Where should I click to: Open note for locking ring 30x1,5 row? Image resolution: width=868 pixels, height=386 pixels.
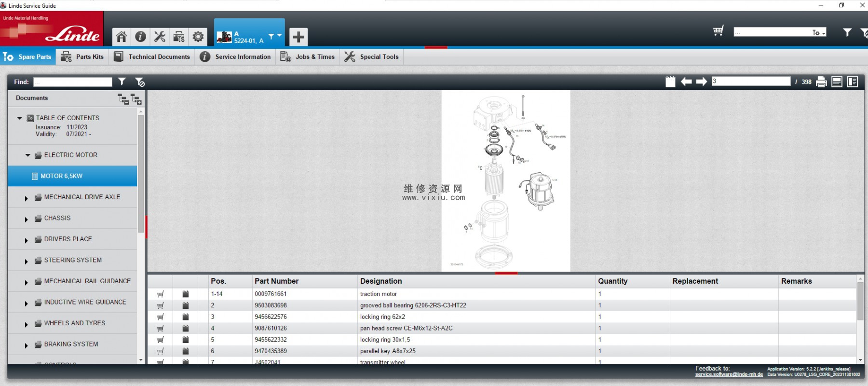click(186, 340)
